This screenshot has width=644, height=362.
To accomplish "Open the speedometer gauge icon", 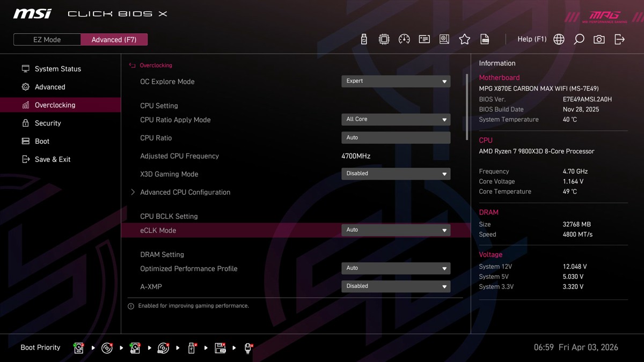I will 404,39.
